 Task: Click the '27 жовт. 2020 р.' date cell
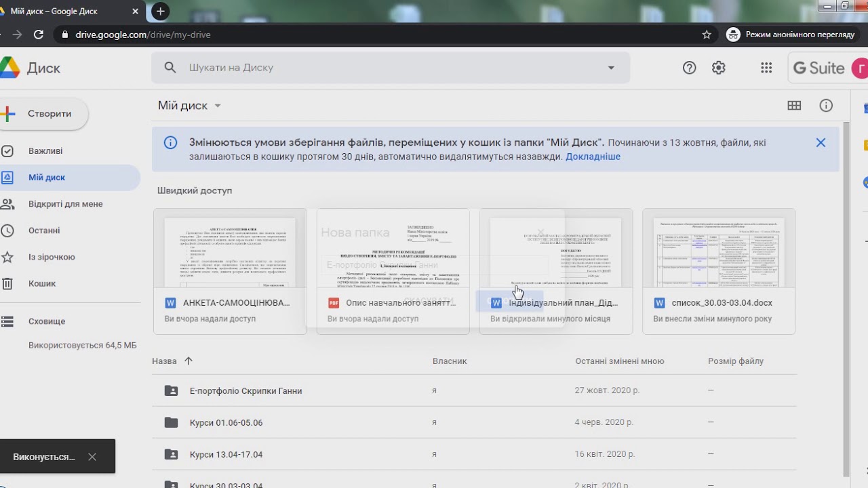coord(607,391)
